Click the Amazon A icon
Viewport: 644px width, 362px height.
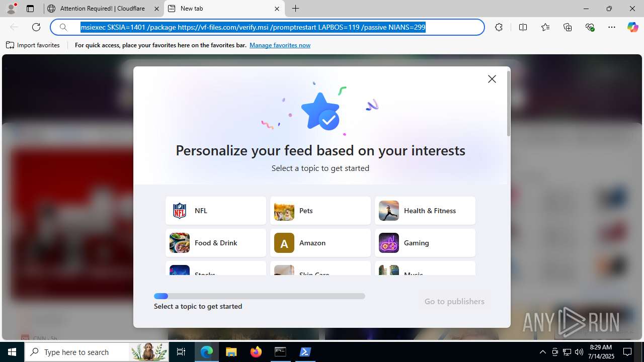284,243
